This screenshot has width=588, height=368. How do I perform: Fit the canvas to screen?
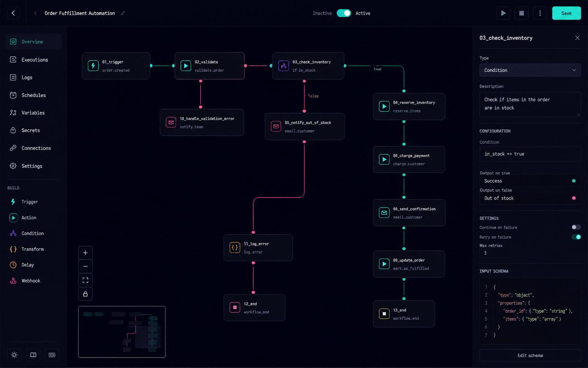click(85, 280)
